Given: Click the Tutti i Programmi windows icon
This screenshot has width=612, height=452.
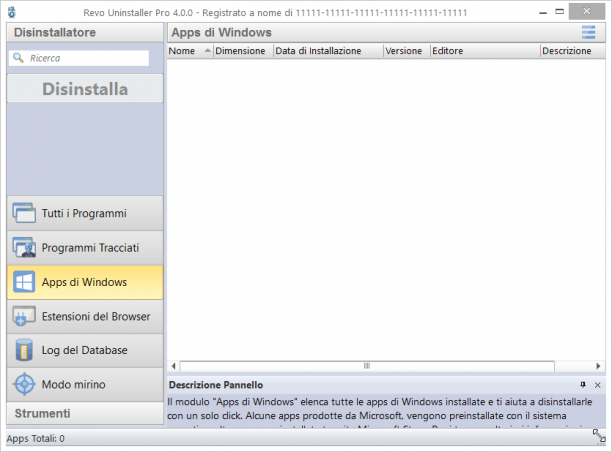Looking at the screenshot, I should click(24, 213).
